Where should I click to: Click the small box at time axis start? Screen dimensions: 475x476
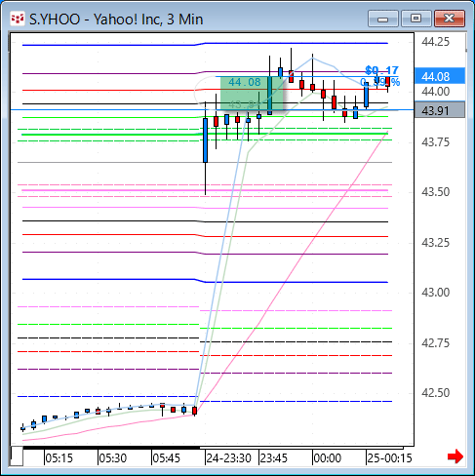[x=17, y=456]
